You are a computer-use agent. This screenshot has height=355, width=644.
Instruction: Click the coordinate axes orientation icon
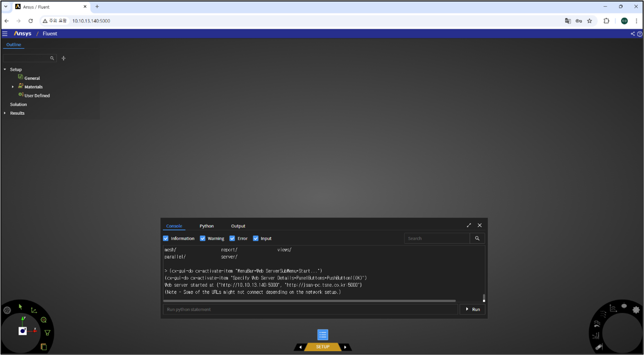click(34, 311)
